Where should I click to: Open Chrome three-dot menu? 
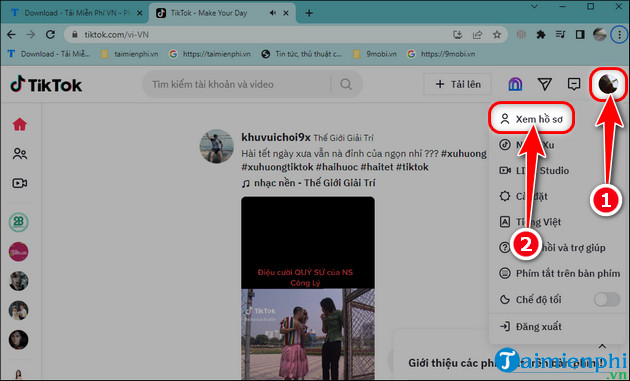point(619,35)
